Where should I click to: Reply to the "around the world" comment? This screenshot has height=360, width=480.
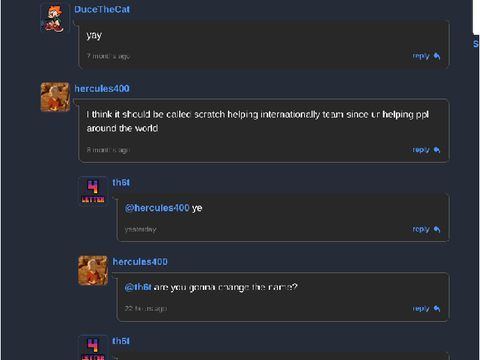426,150
